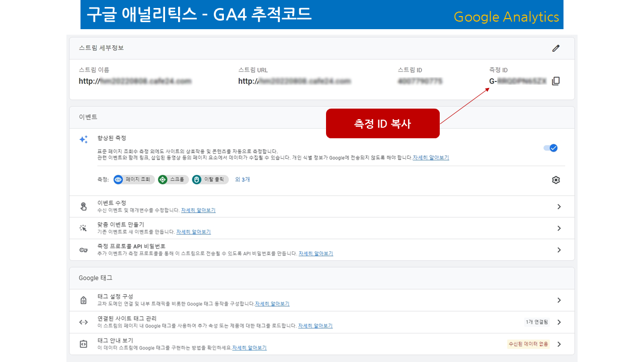This screenshot has height=362, width=644.
Task: Click the 스트림 이름 value
Action: point(135,81)
